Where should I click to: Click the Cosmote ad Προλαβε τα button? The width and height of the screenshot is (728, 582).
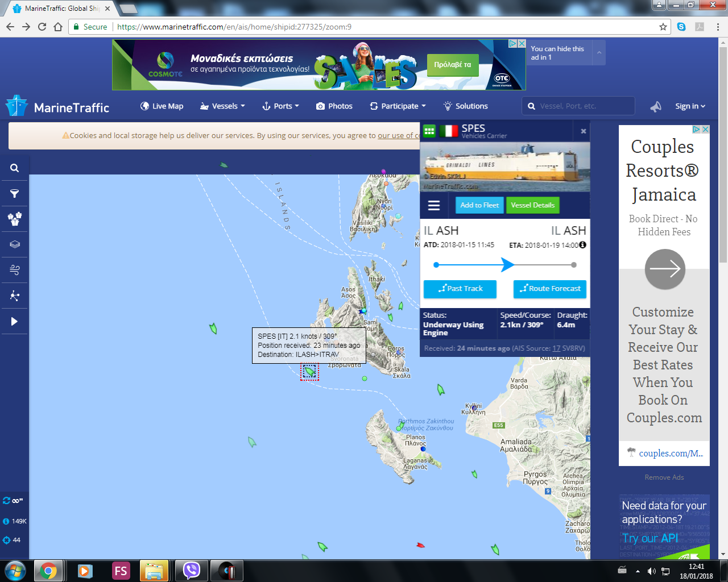pyautogui.click(x=453, y=65)
